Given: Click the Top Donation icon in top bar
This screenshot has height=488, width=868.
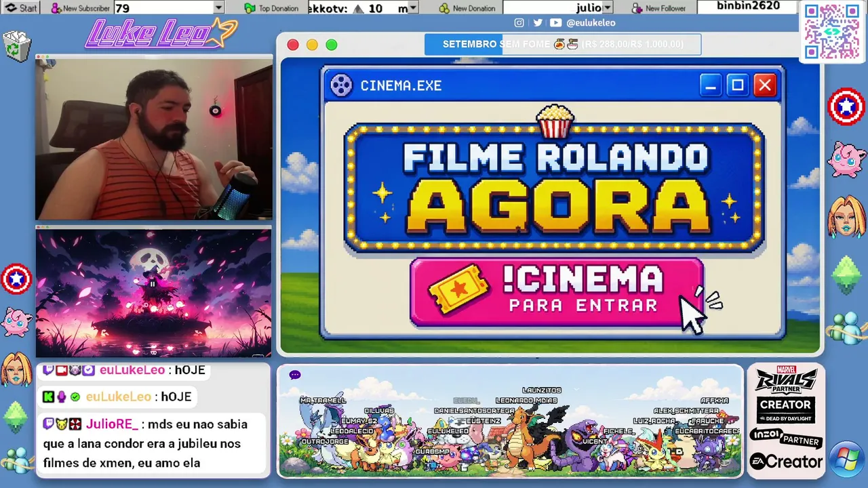Looking at the screenshot, I should (x=250, y=8).
